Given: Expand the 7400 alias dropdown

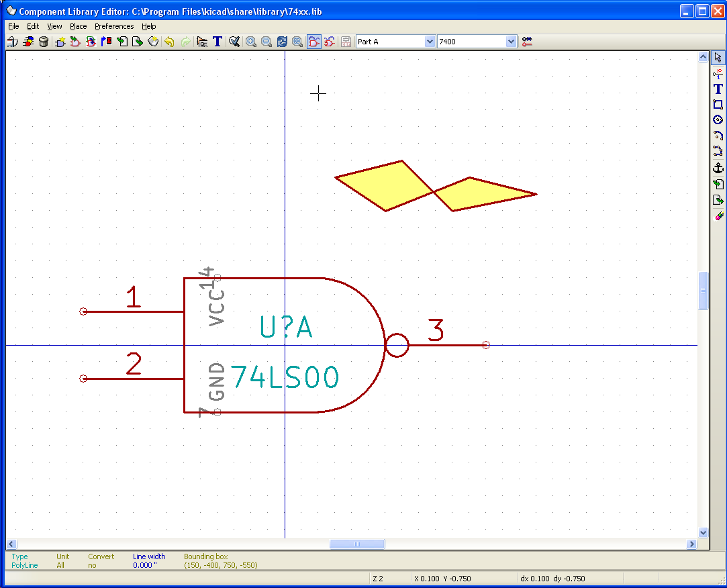Looking at the screenshot, I should [511, 42].
